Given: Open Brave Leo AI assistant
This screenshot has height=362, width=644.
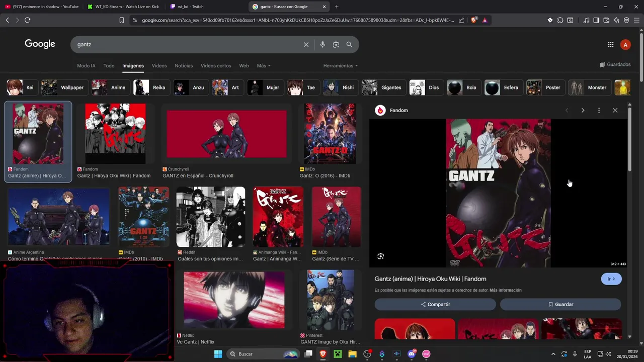Looking at the screenshot, I should click(616, 20).
